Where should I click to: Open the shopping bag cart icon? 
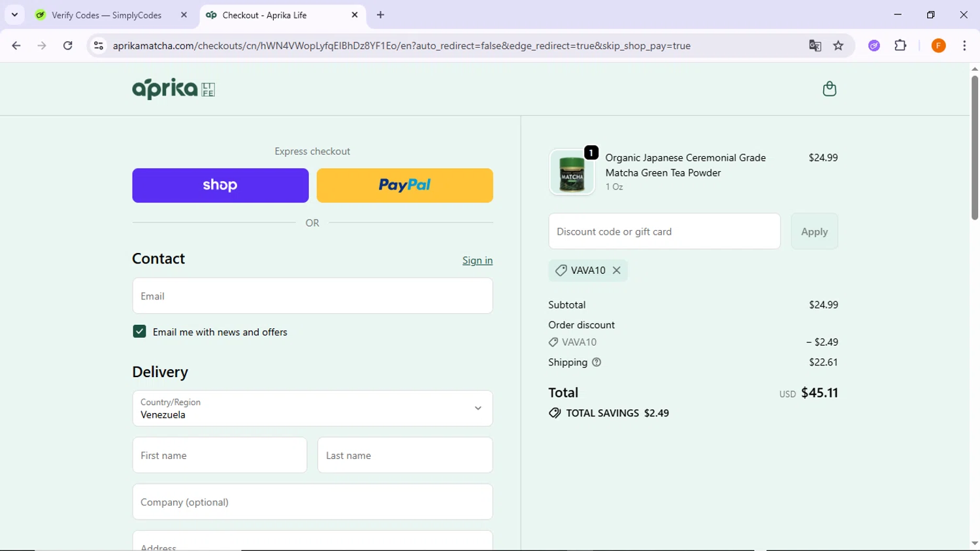point(829,89)
